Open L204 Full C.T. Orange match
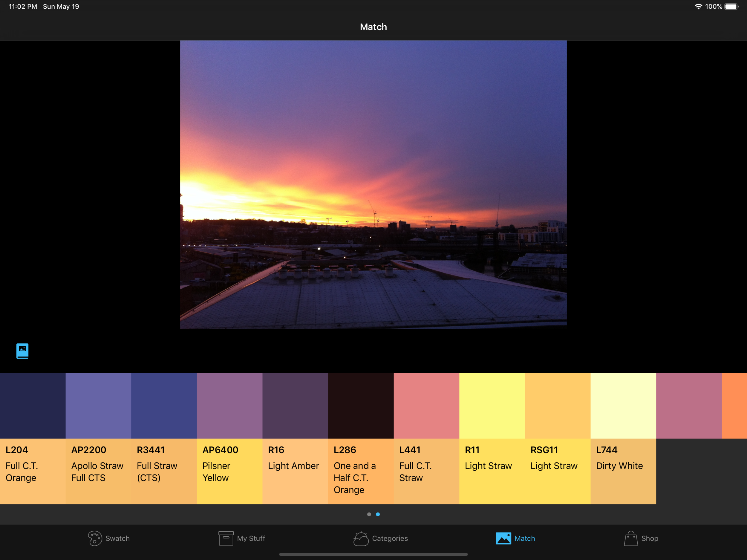The height and width of the screenshot is (560, 747). coord(33,471)
